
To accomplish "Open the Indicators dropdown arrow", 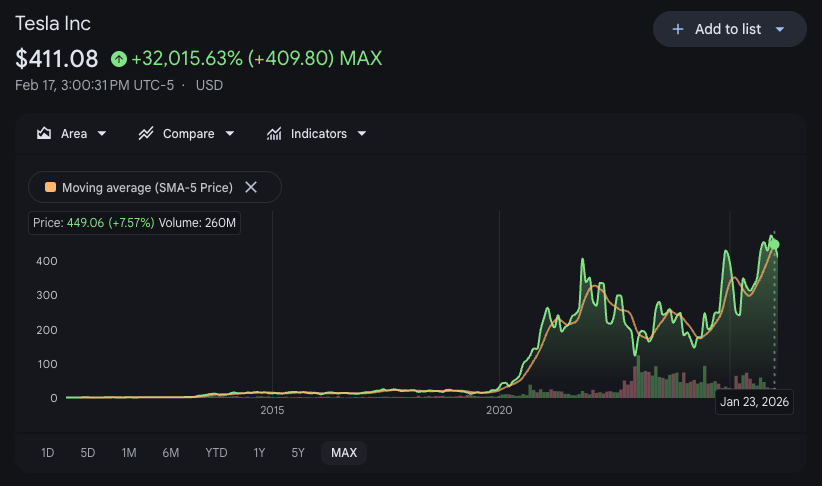I will (x=362, y=134).
